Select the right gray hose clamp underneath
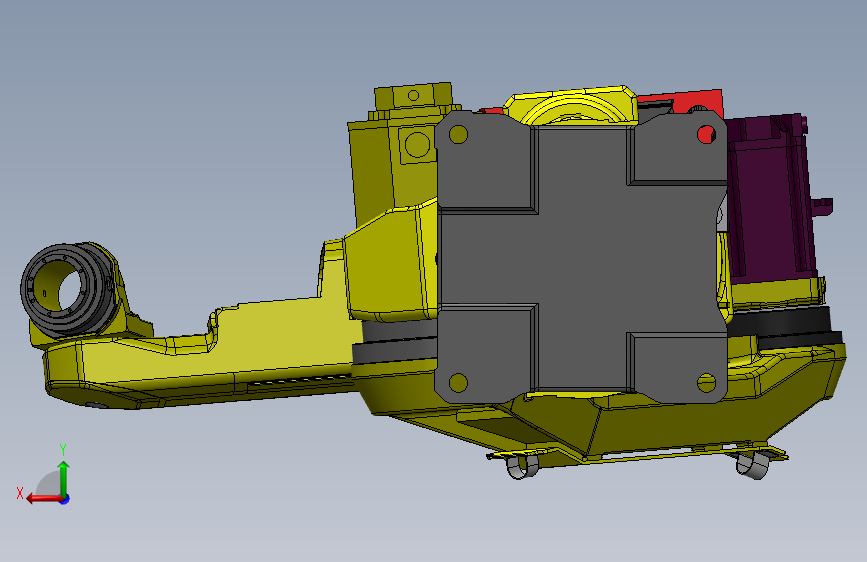 pos(753,465)
